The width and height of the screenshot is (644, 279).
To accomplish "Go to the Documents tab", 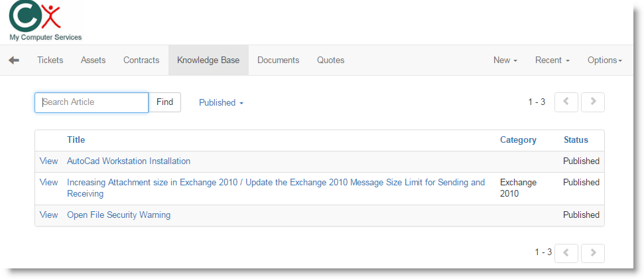I will (278, 60).
